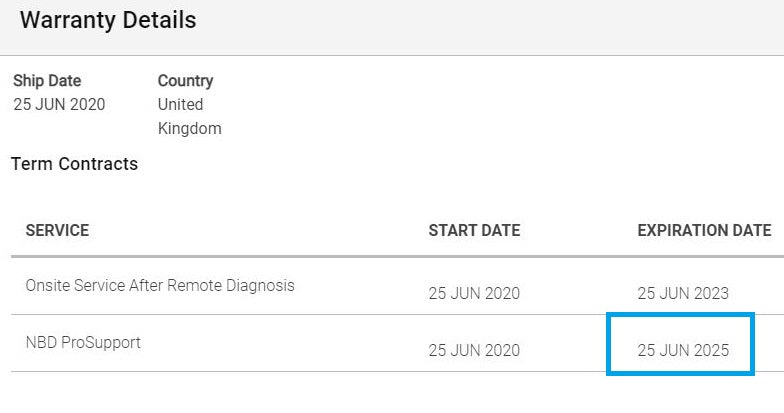The width and height of the screenshot is (784, 413).
Task: Click the START DATE column header
Action: [x=474, y=230]
